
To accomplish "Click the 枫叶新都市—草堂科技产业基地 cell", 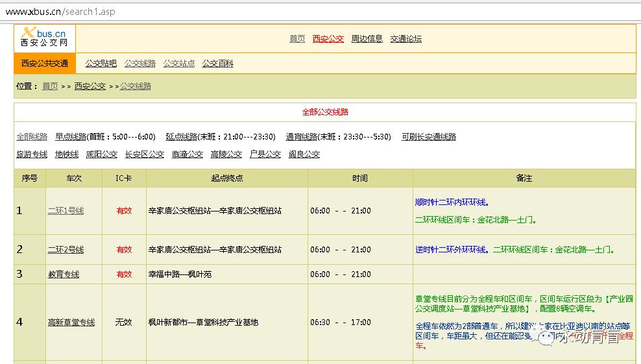I will 227,322.
